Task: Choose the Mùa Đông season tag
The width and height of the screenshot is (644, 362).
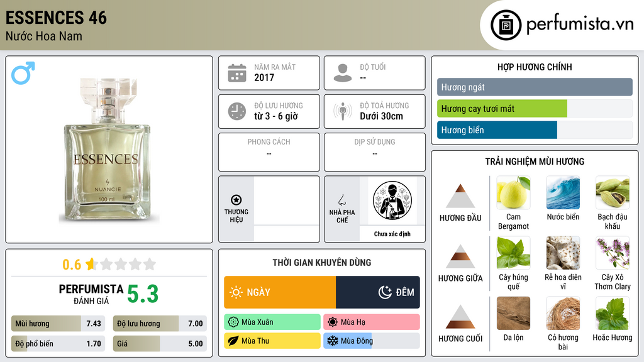Action: point(372,341)
